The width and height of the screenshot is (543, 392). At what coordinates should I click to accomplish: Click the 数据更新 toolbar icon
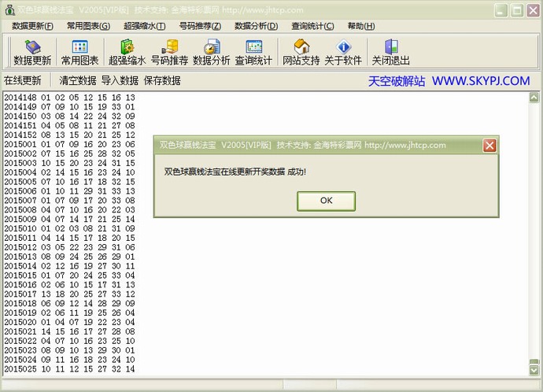[32, 53]
